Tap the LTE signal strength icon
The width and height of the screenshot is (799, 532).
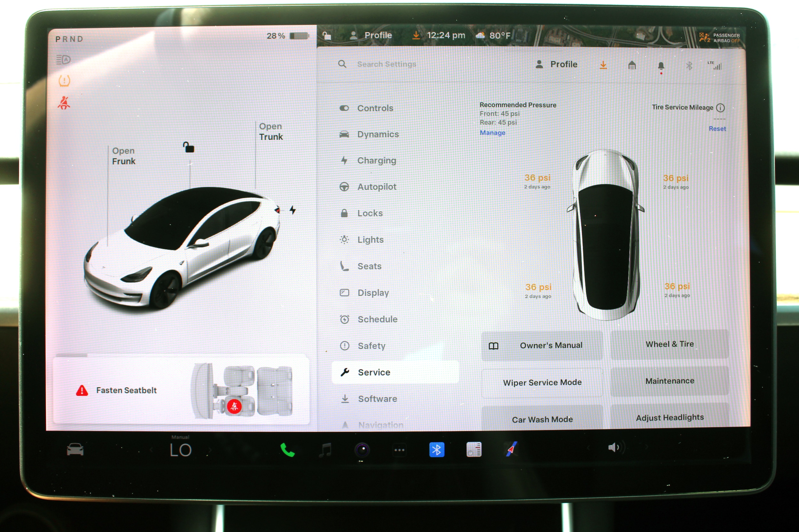click(715, 65)
